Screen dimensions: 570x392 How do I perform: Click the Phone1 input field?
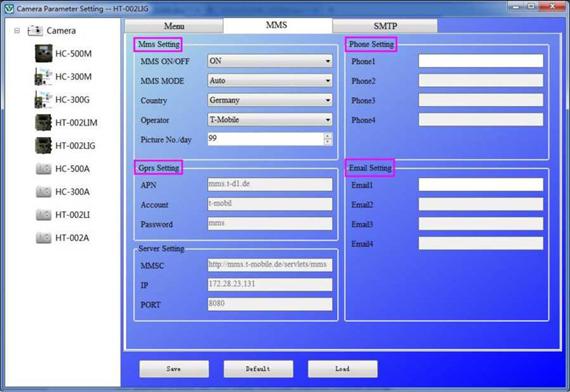(481, 61)
